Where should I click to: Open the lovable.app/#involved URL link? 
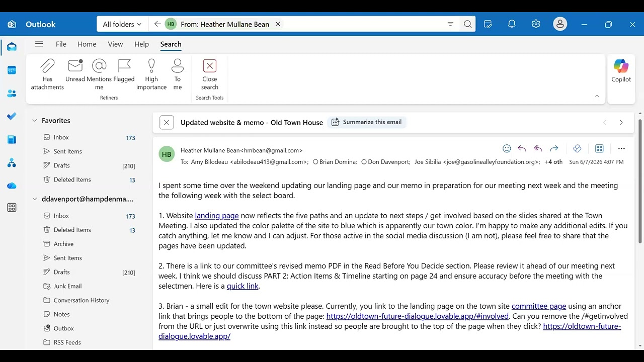[x=418, y=316]
